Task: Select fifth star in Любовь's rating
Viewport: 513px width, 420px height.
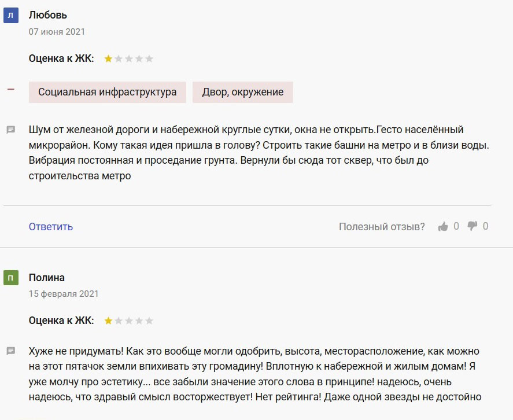Action: [x=149, y=58]
